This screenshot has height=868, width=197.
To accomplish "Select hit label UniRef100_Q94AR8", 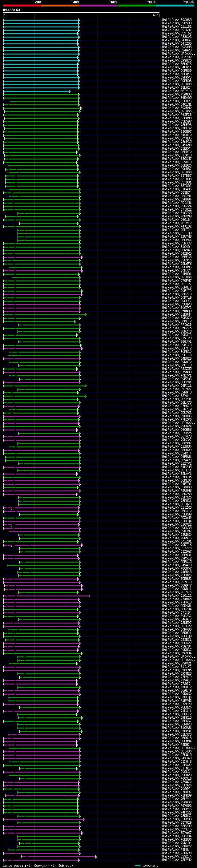I will coord(177,50).
